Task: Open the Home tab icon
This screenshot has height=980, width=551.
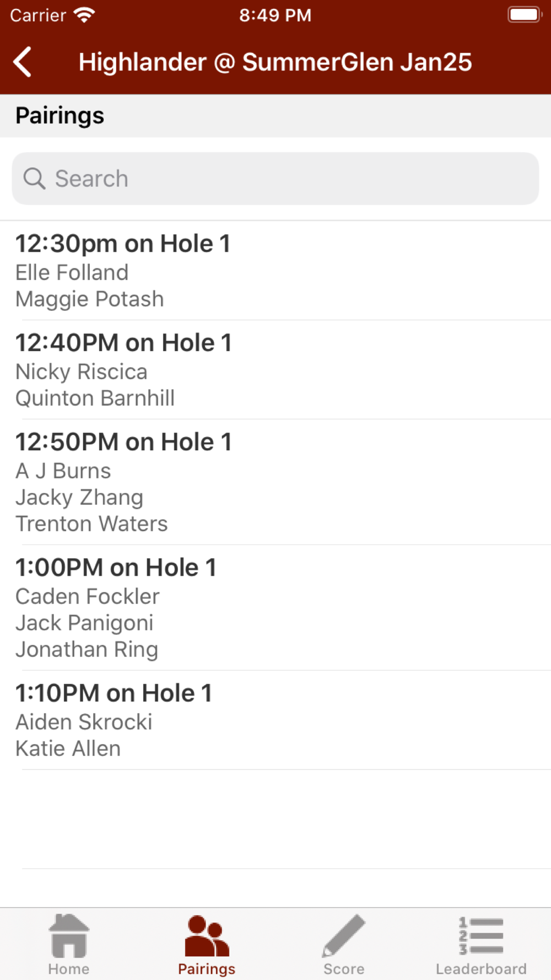Action: click(69, 936)
